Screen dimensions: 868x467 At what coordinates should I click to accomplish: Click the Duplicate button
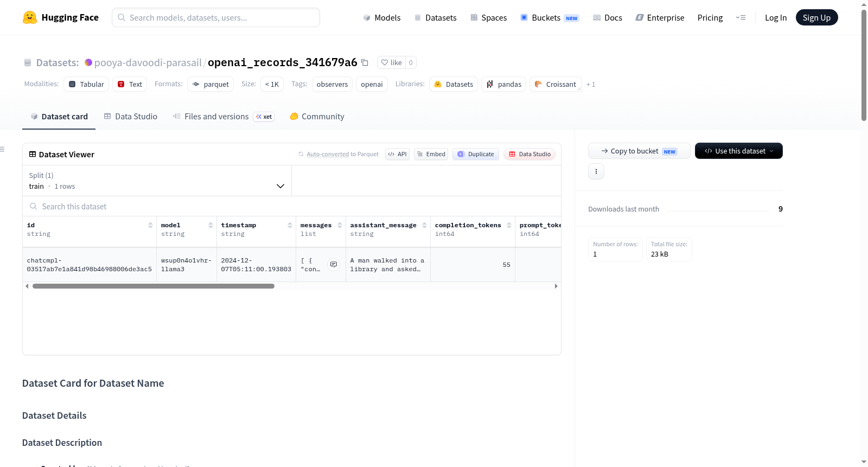476,154
